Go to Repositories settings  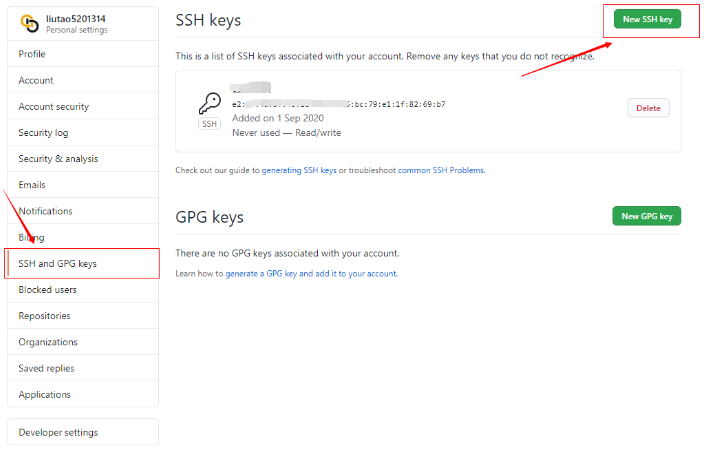click(x=44, y=316)
